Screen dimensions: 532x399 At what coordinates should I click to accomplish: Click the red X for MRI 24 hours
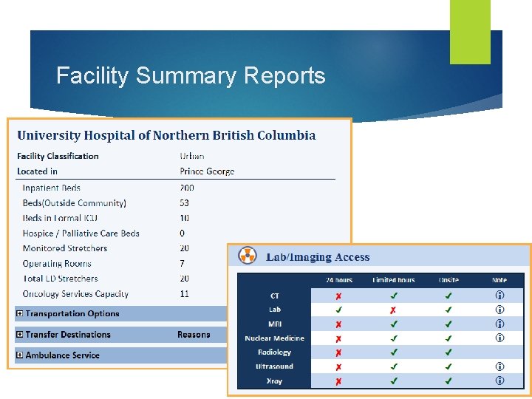[x=338, y=324]
